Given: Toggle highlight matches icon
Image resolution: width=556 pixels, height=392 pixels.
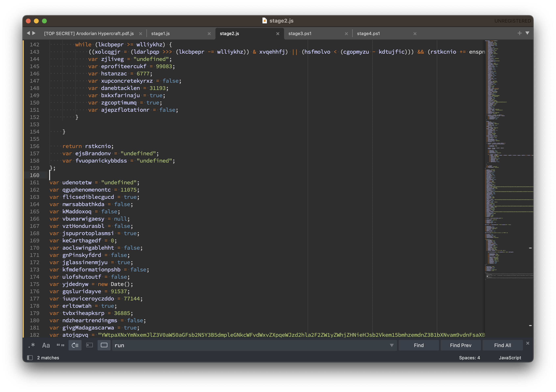Looking at the screenshot, I should tap(104, 345).
